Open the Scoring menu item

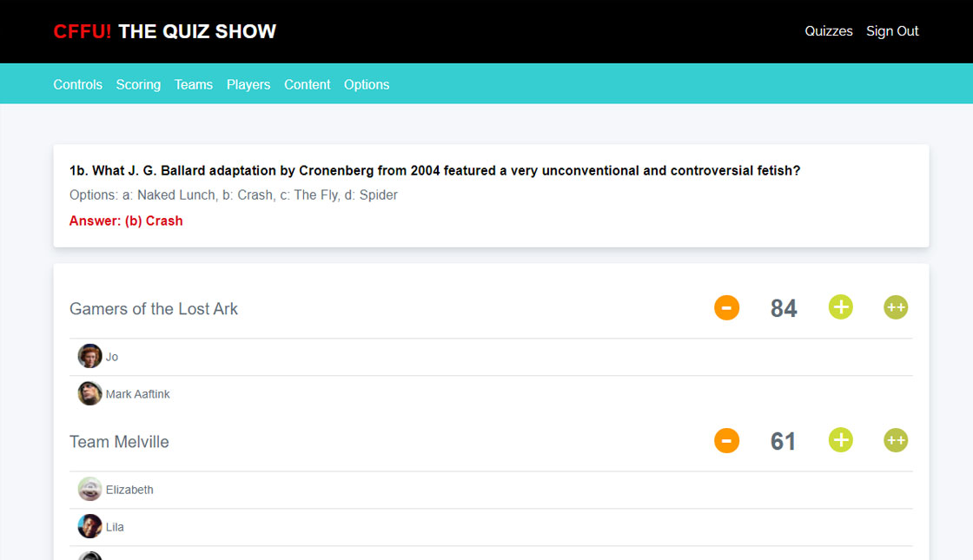point(138,84)
